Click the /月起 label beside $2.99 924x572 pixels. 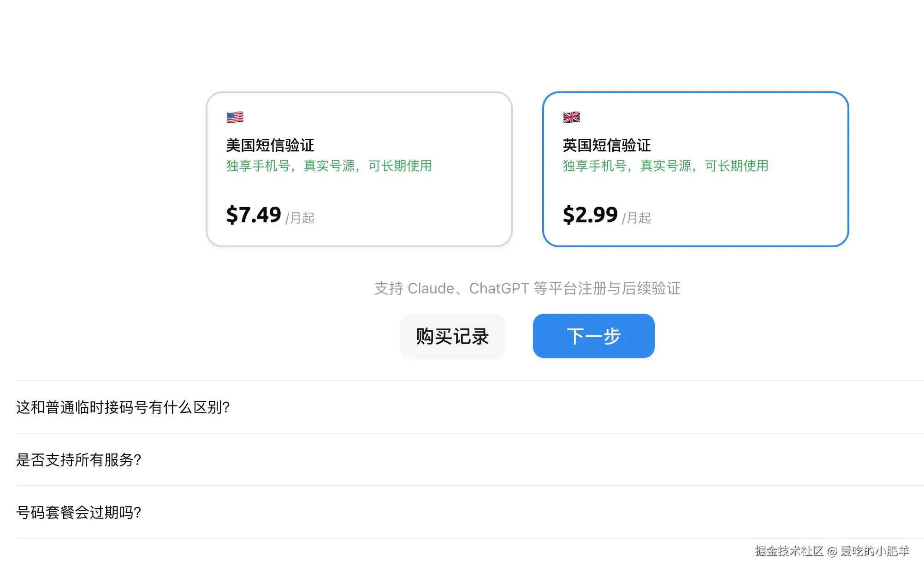coord(637,218)
